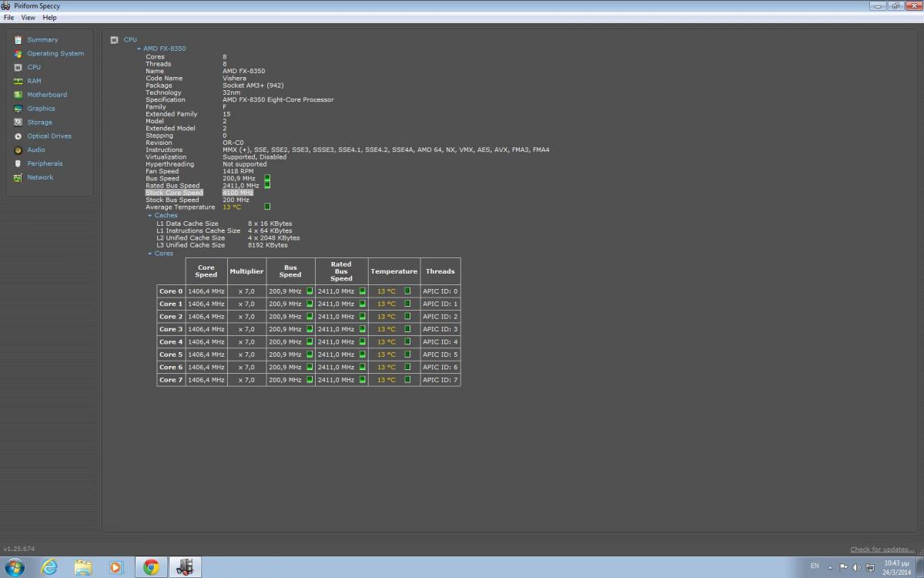This screenshot has width=924, height=578.
Task: Click the Average Temperature 13 °C value
Action: pos(232,207)
